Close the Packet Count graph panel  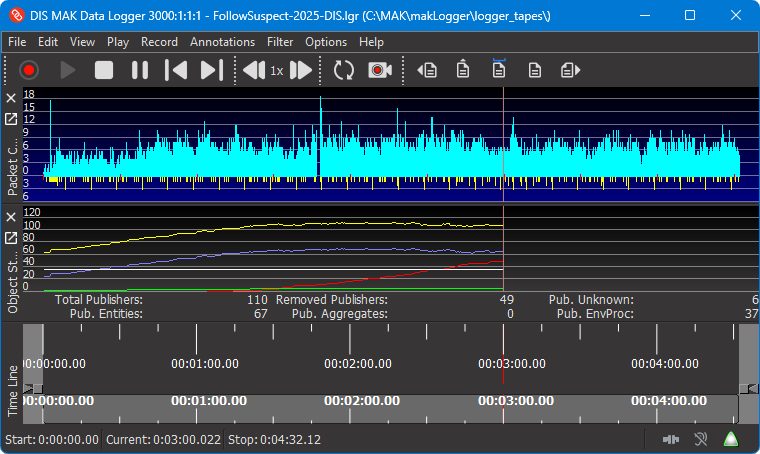[11, 98]
